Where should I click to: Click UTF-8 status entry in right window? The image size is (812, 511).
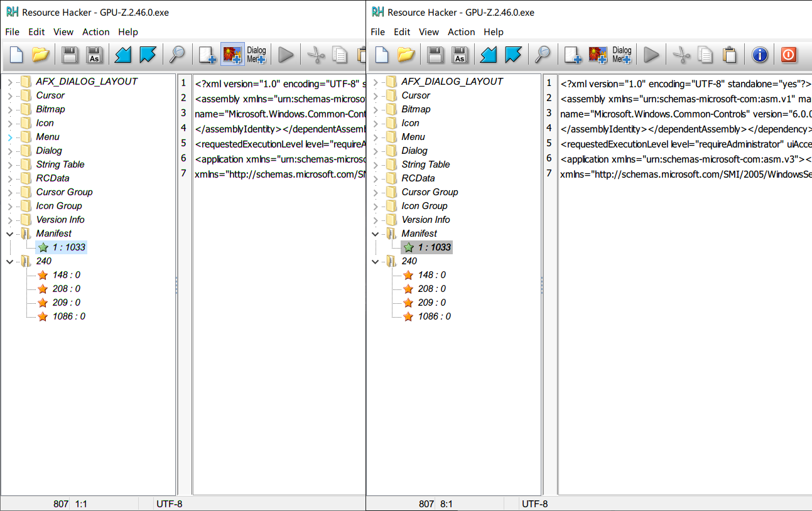point(535,503)
